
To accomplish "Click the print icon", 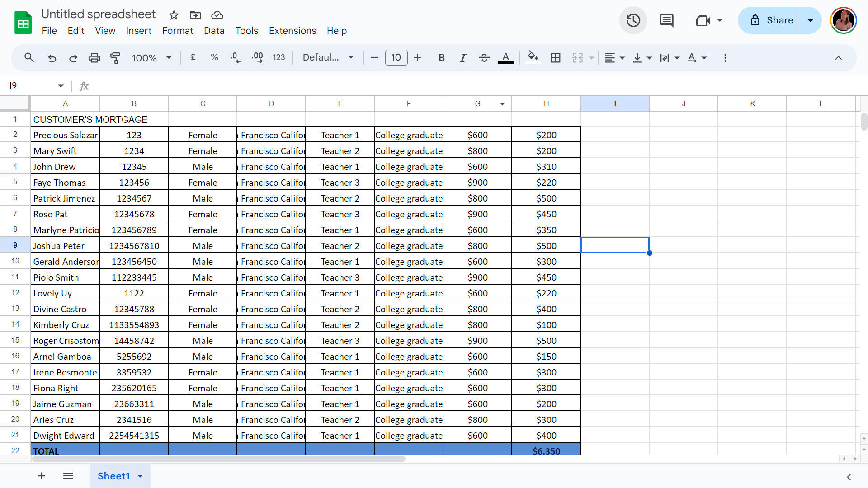I will 94,58.
